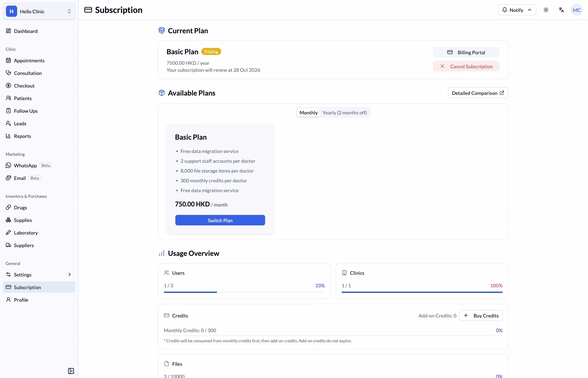Image resolution: width=588 pixels, height=378 pixels.
Task: Click the Subscription header card icon
Action: (88, 10)
